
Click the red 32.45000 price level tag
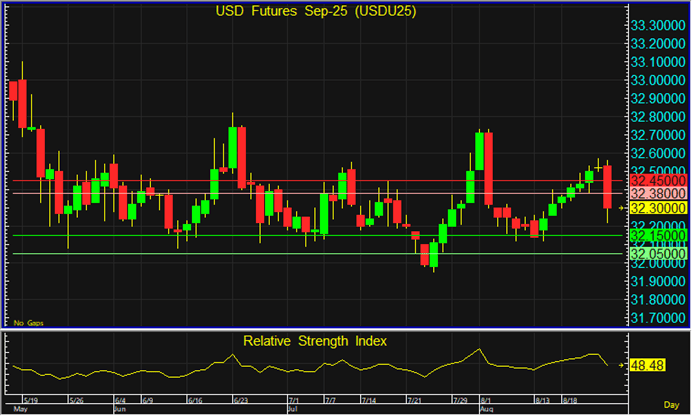click(x=656, y=180)
